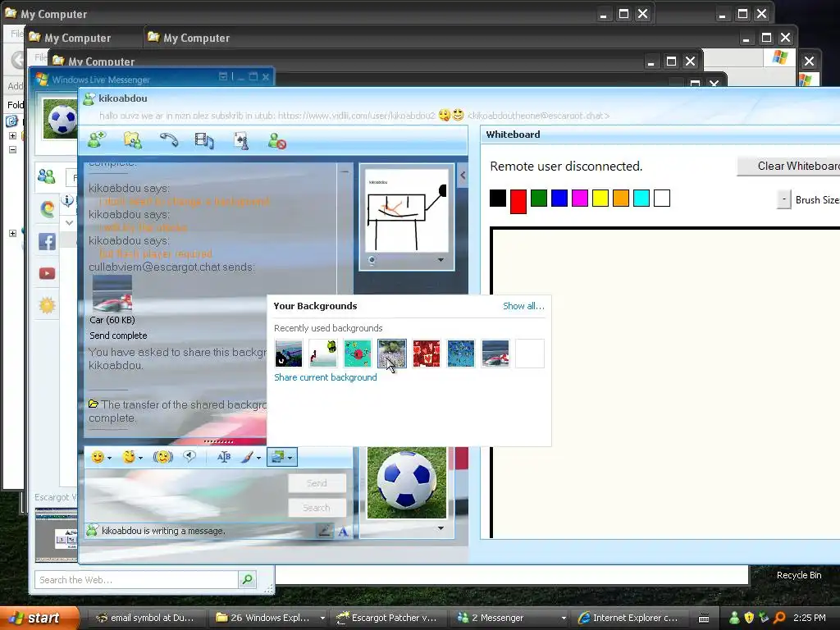
Task: Click Show all... backgrounds link
Action: point(523,306)
